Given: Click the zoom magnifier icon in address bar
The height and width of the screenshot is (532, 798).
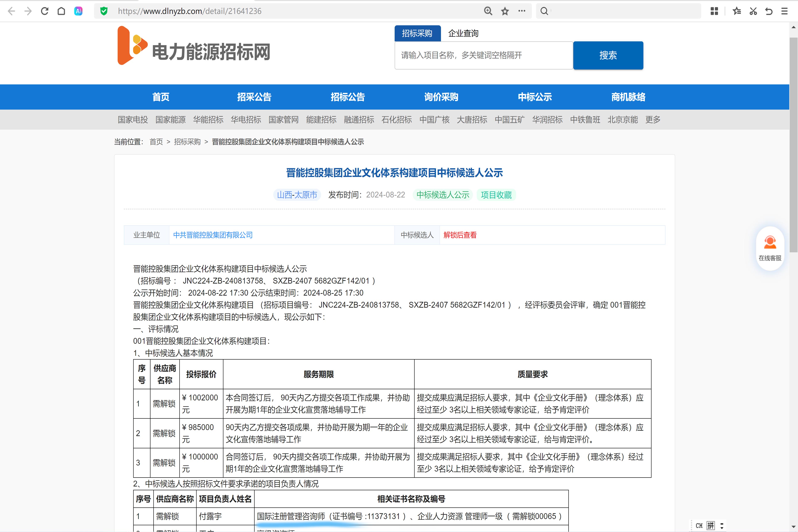Looking at the screenshot, I should tap(488, 11).
